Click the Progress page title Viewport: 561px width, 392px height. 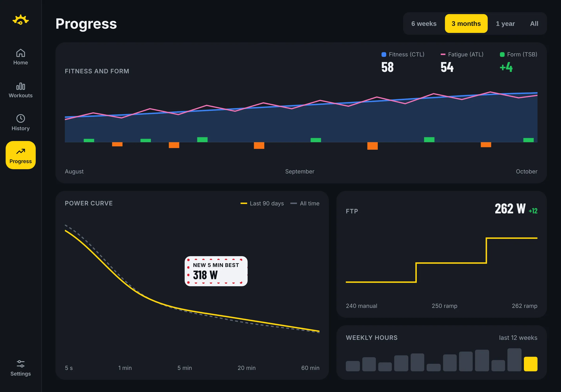click(86, 24)
